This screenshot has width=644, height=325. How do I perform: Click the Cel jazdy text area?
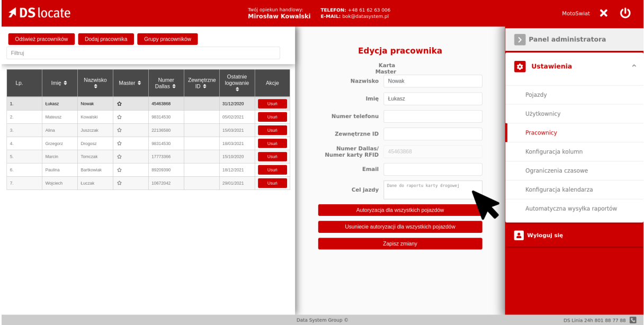click(x=433, y=190)
